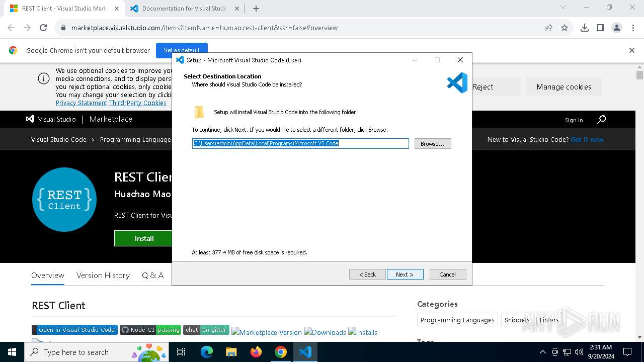Click the installation folder path field

click(x=300, y=144)
